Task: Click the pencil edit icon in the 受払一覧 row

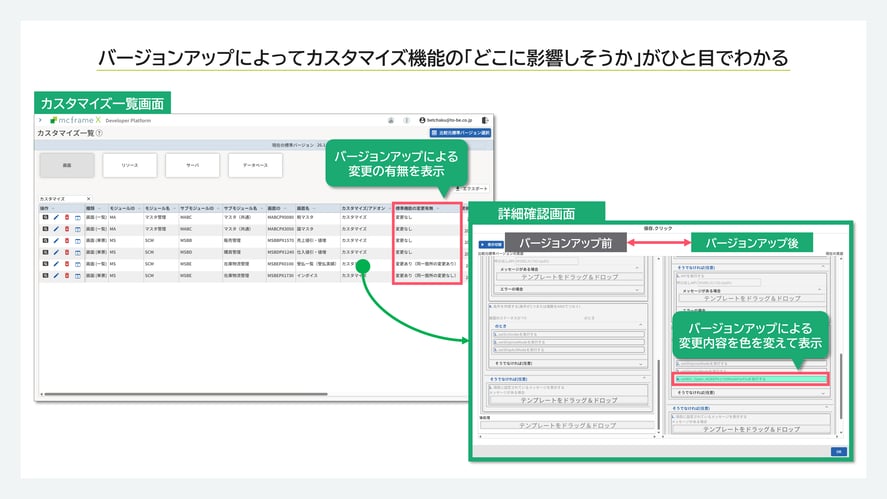Action: (56, 264)
